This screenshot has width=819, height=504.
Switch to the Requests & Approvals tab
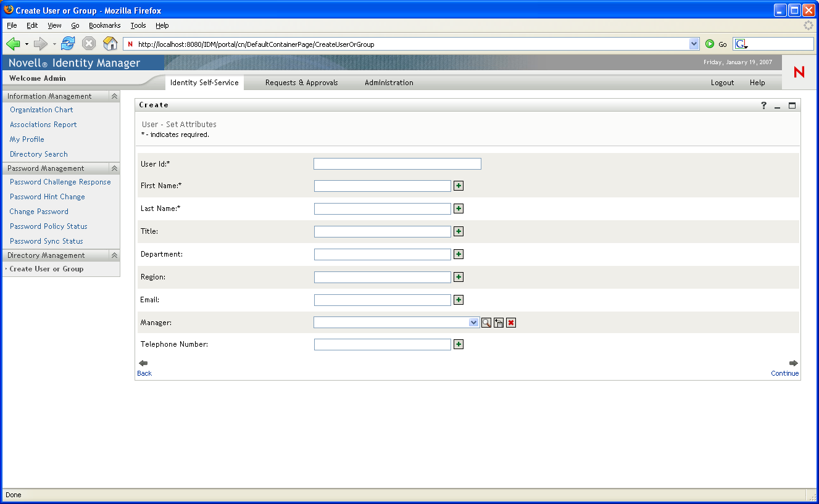click(302, 83)
